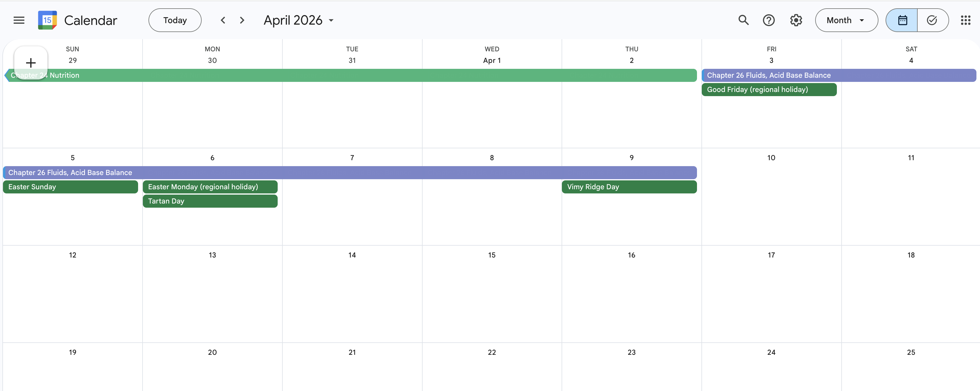This screenshot has height=391, width=980.
Task: Switch the view selector highlighting Calendar mode
Action: pos(902,20)
